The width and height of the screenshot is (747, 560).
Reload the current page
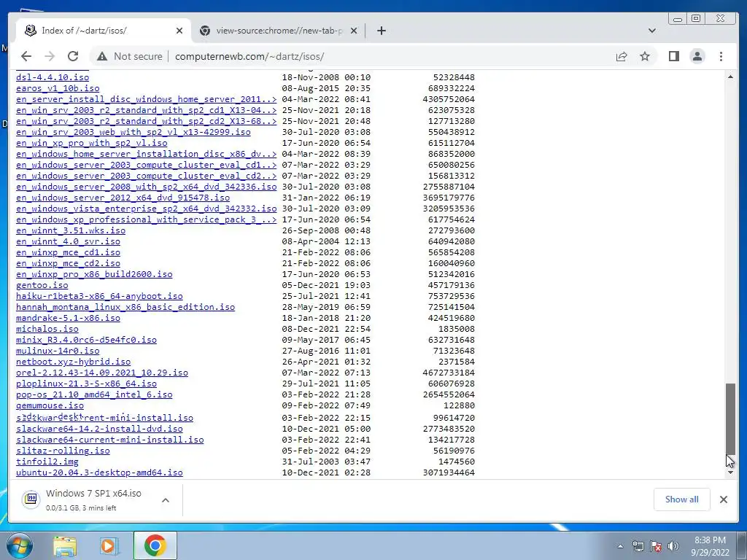click(73, 56)
